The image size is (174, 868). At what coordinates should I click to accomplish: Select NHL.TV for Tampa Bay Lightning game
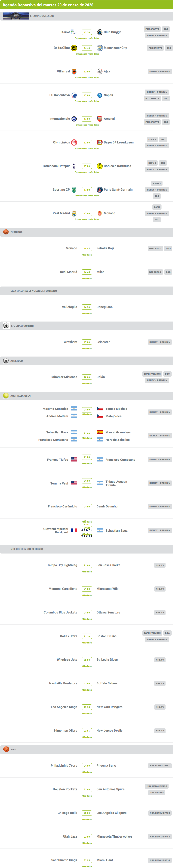[160, 565]
